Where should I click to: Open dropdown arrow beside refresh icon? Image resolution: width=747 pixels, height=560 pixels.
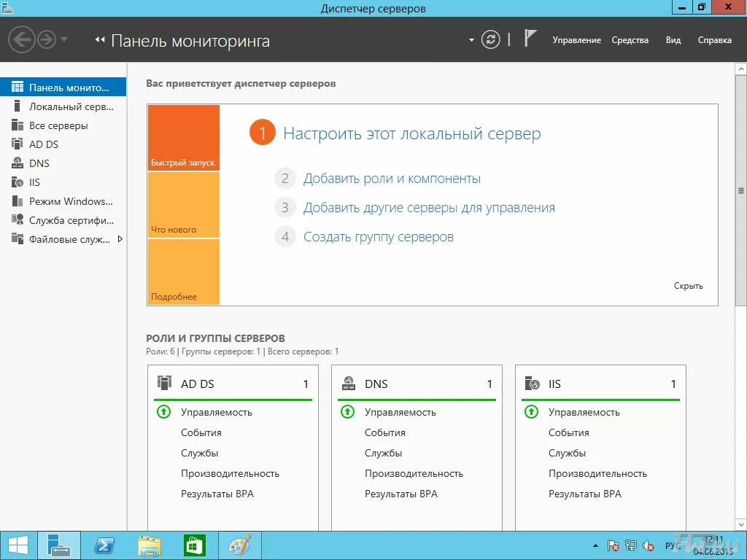click(471, 40)
